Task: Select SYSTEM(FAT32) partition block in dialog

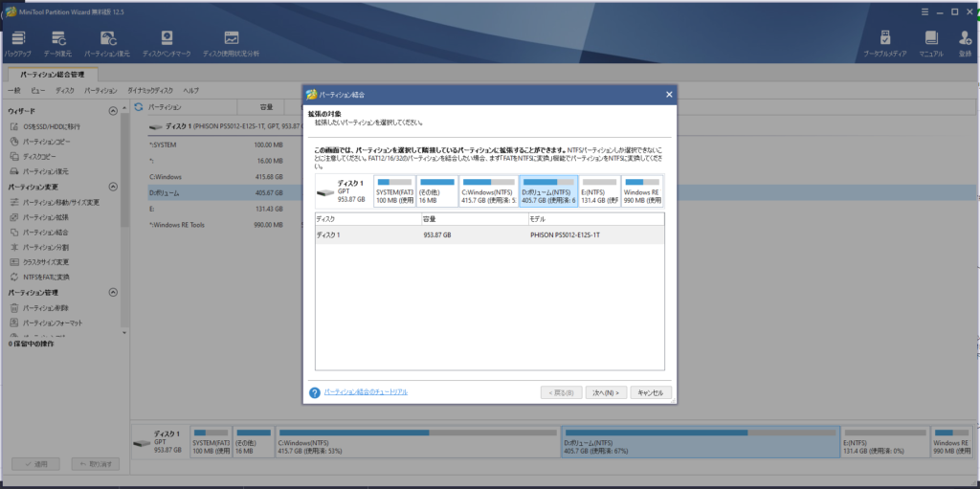Action: click(394, 191)
